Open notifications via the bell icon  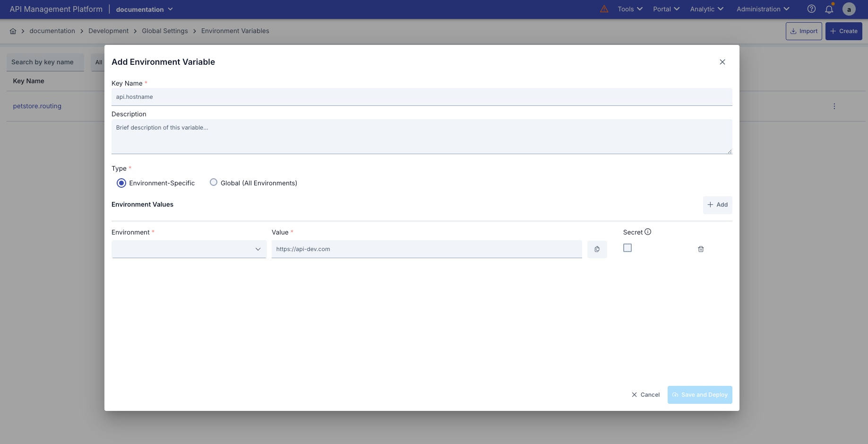tap(829, 9)
